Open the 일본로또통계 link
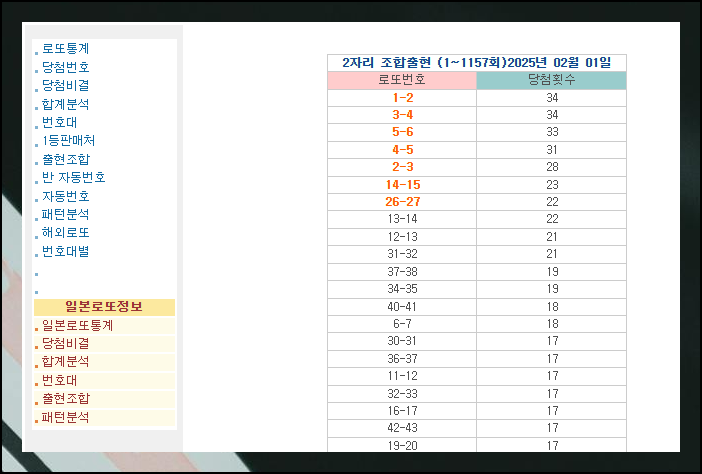The width and height of the screenshot is (702, 474). tap(77, 325)
